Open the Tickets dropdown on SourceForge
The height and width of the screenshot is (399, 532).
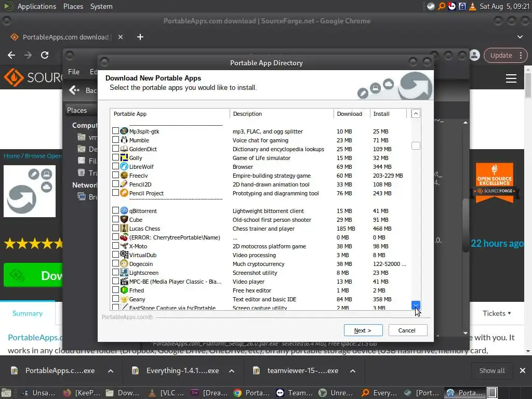(497, 313)
